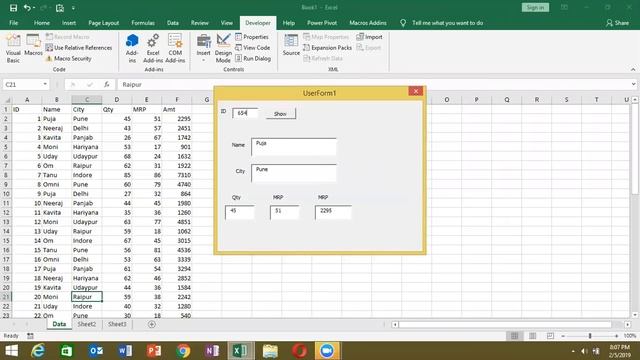
Task: Open the Review tab
Action: pos(200,23)
